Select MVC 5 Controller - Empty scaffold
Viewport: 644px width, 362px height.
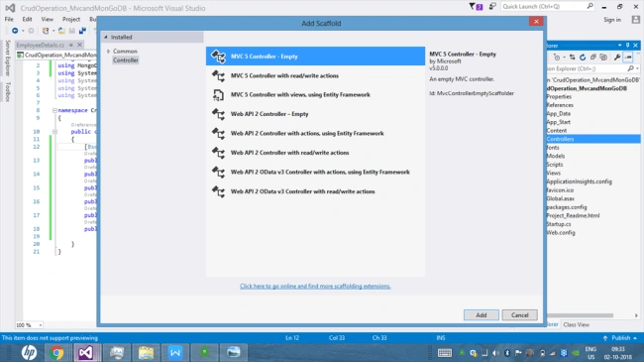coord(315,57)
